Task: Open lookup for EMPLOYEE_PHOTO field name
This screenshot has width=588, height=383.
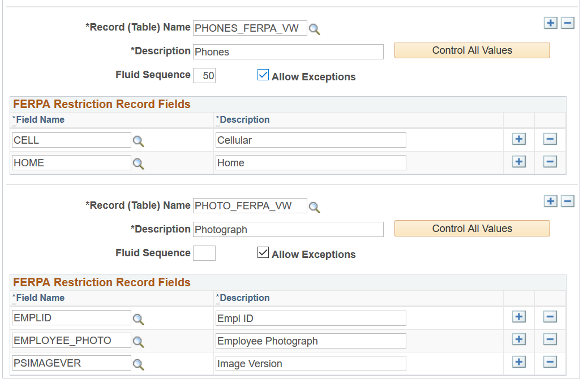Action: coord(138,342)
